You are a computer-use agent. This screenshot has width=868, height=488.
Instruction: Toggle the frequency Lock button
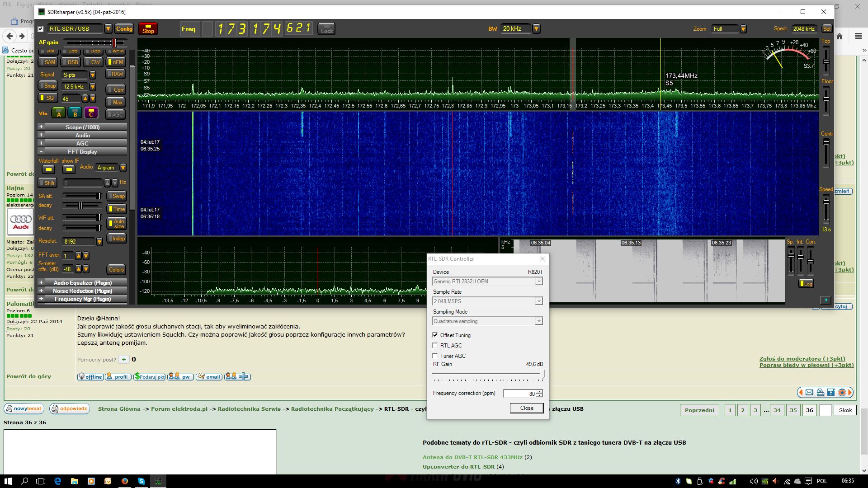(326, 29)
